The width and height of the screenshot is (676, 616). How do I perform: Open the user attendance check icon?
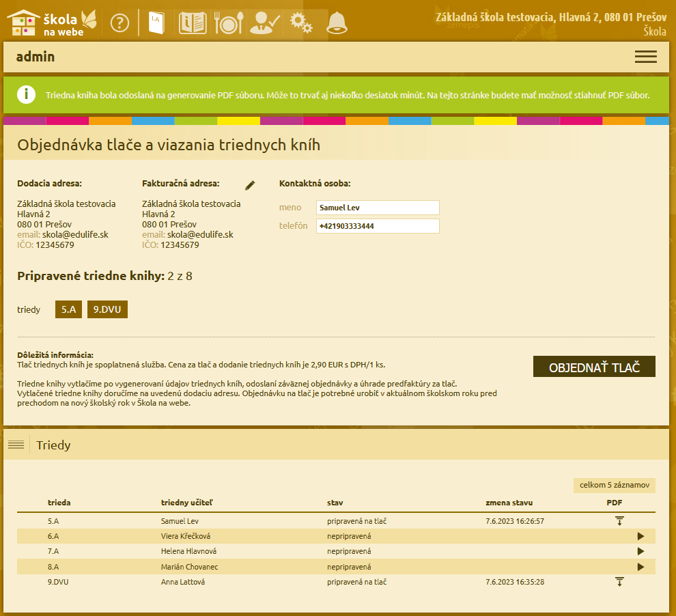click(265, 23)
